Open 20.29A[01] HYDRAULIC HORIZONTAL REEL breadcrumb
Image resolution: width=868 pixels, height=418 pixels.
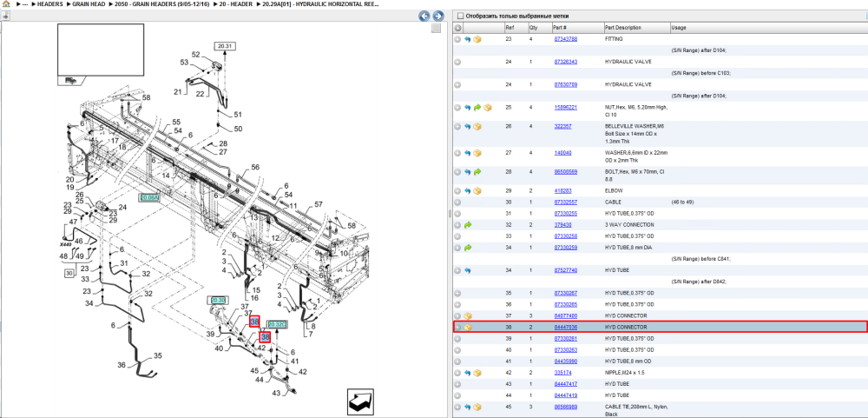click(x=321, y=3)
